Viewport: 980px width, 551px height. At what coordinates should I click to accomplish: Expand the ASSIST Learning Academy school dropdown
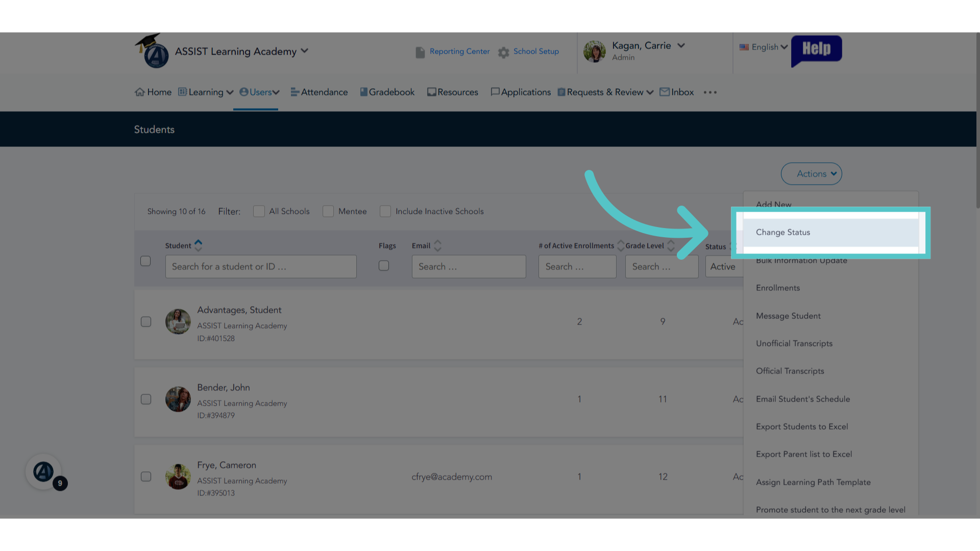click(x=305, y=51)
